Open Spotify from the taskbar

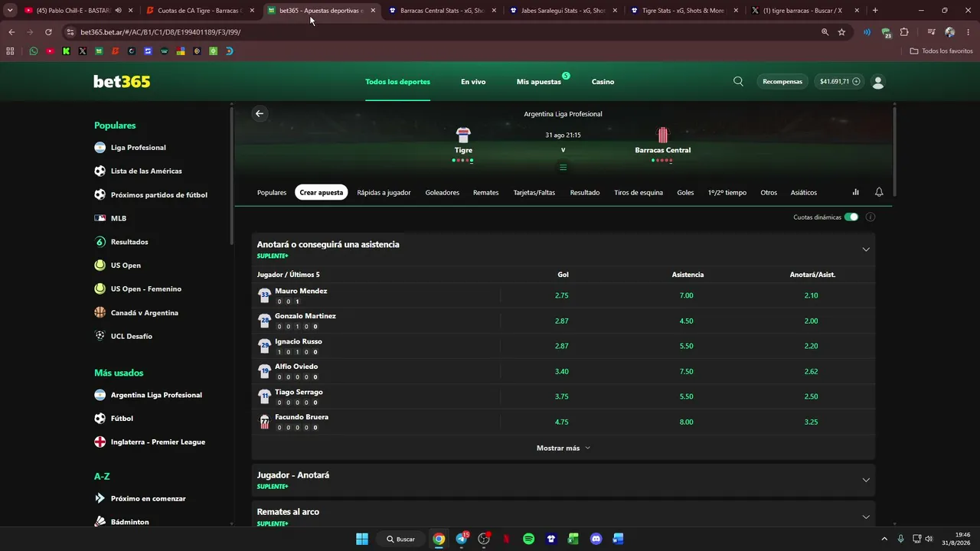[x=528, y=539]
